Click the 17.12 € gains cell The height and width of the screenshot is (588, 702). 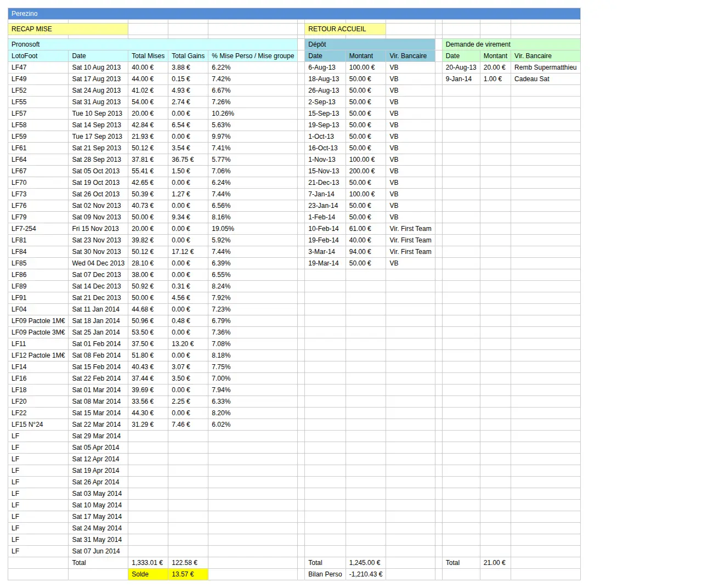point(188,252)
